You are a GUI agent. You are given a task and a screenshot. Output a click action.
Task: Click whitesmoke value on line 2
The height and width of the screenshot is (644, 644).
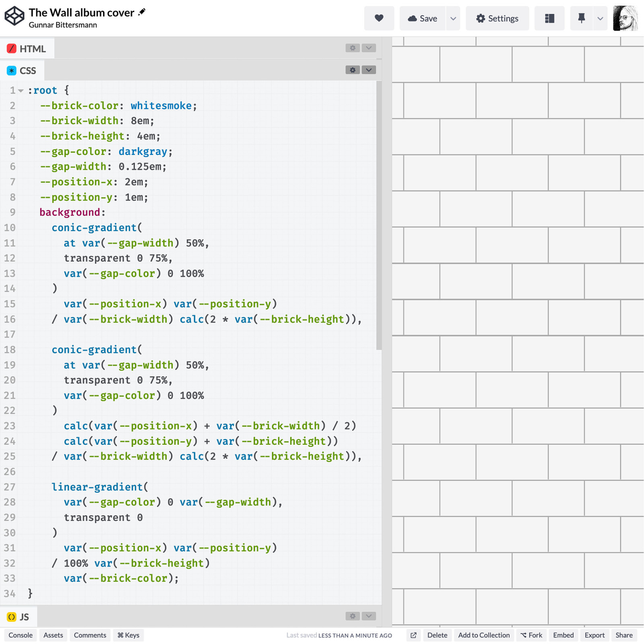click(x=161, y=106)
